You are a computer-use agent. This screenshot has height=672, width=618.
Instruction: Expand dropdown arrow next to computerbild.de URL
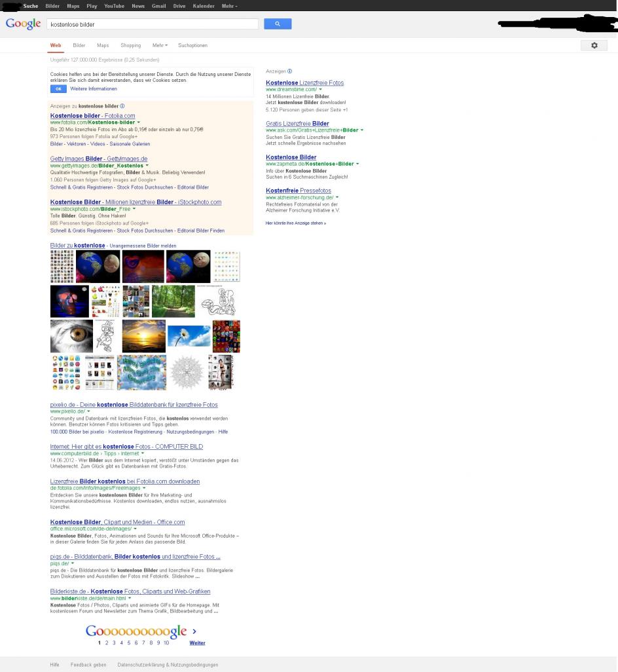tap(143, 453)
